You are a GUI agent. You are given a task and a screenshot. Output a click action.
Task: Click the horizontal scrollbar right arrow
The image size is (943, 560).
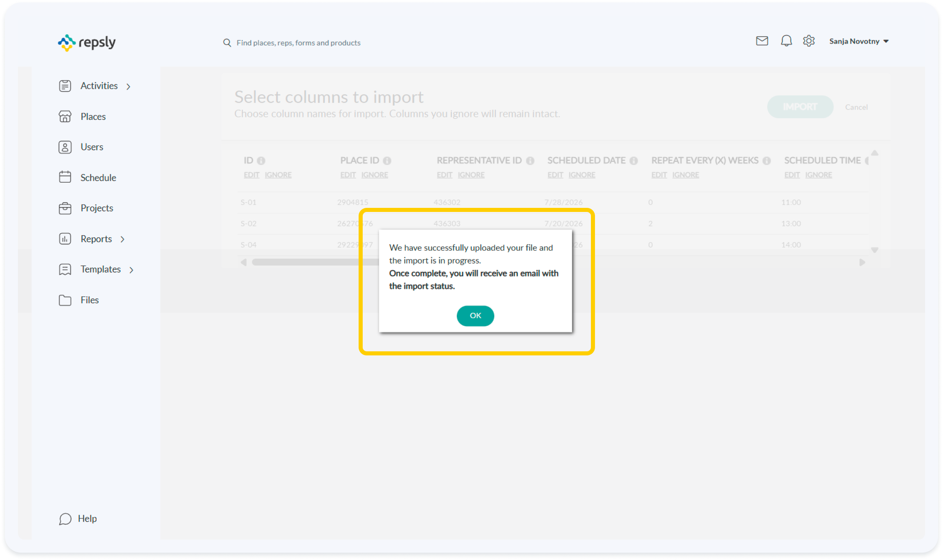point(862,262)
